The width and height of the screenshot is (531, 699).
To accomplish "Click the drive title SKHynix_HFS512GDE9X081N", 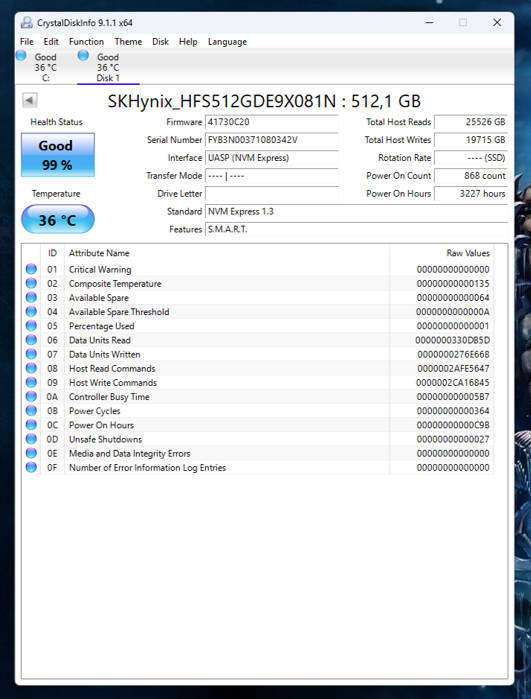I will pos(222,102).
